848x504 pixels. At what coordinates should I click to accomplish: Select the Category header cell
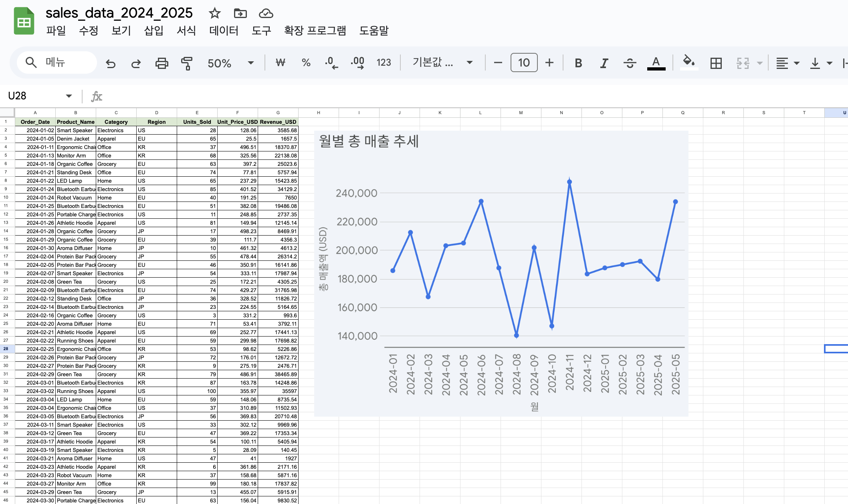point(116,122)
